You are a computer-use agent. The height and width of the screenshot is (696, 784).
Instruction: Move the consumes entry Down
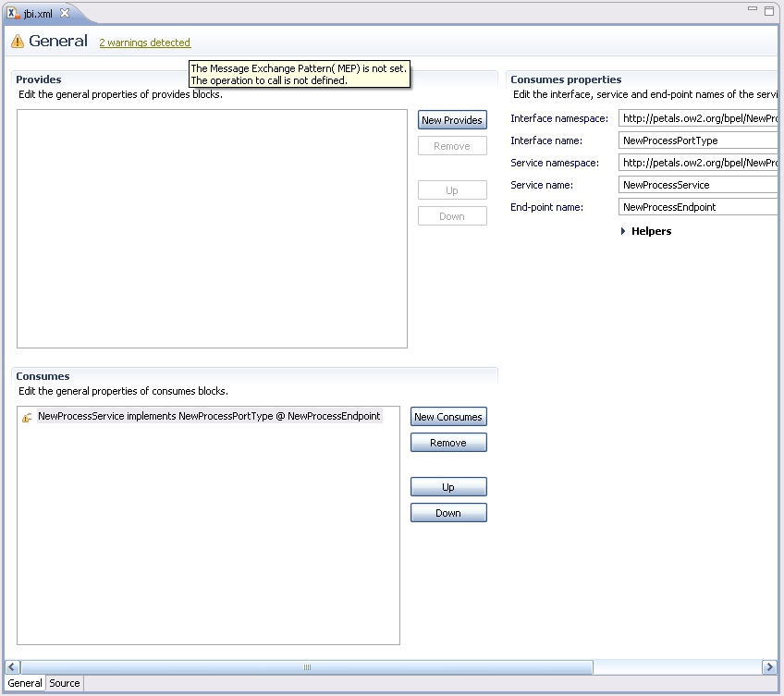[448, 513]
